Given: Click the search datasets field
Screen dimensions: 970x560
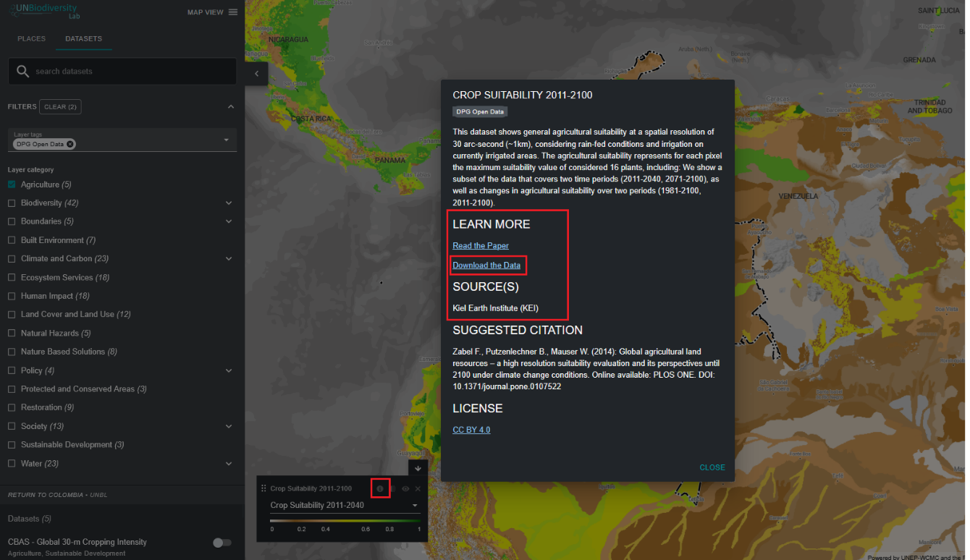Looking at the screenshot, I should click(122, 72).
